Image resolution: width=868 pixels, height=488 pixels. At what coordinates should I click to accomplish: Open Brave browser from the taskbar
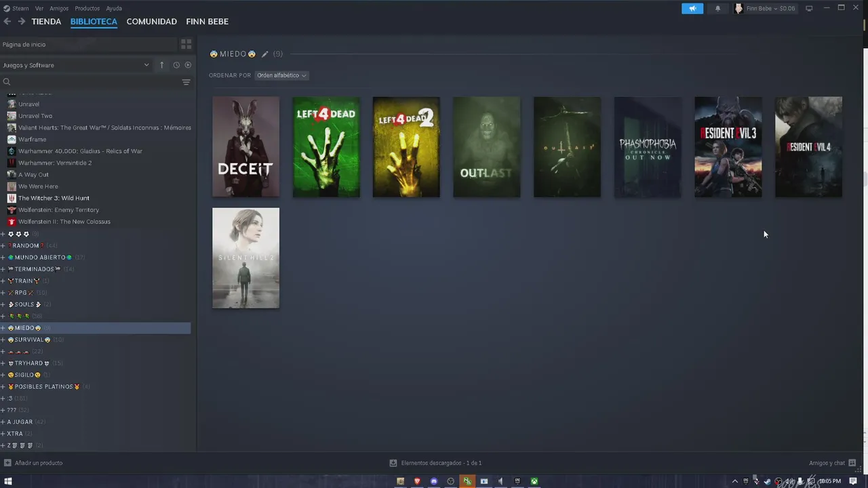pyautogui.click(x=417, y=481)
